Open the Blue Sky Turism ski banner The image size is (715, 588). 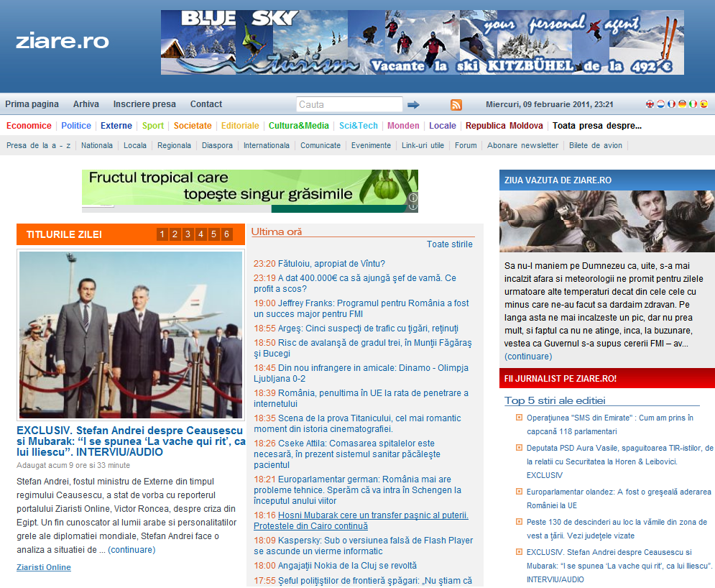(423, 42)
